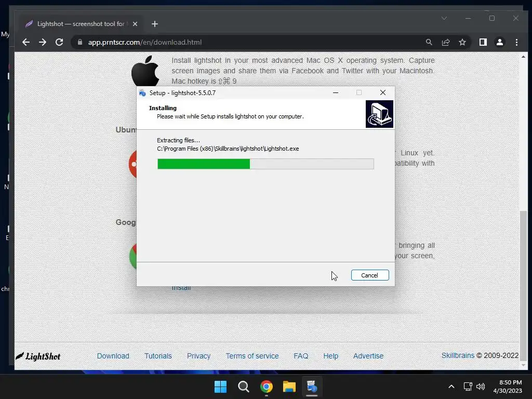
Task: Show hidden system tray icons
Action: [451, 387]
